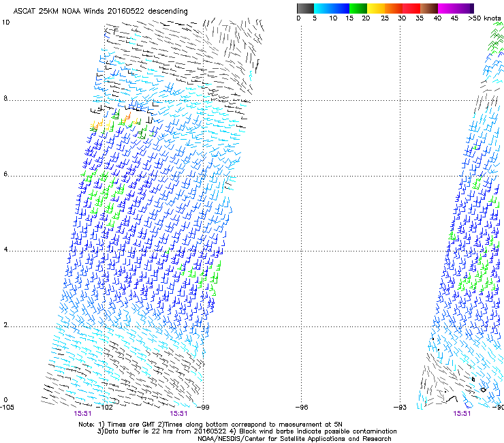
Task: Click the longitude axis label '-105'
Action: [x=7, y=407]
